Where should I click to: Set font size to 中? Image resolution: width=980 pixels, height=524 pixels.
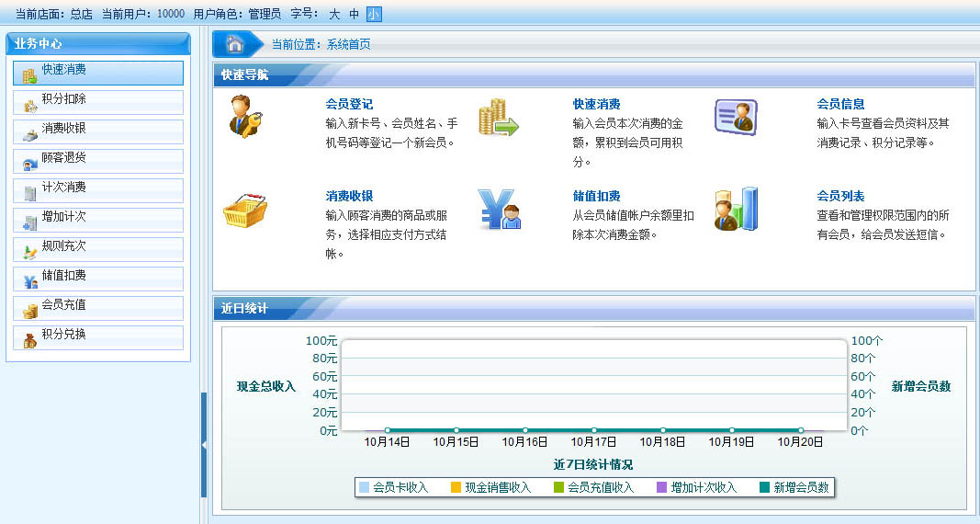coord(355,14)
